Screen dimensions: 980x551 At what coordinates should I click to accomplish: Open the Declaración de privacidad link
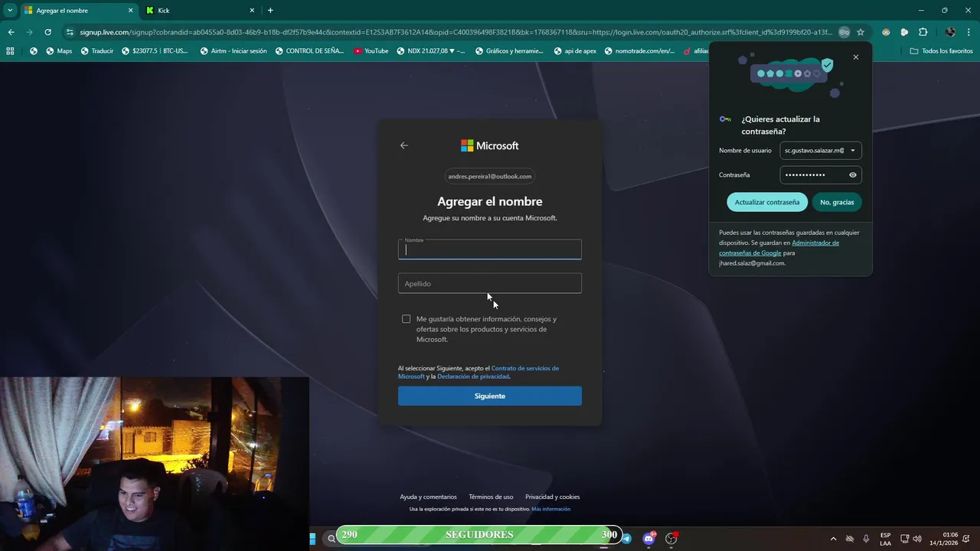(x=473, y=377)
